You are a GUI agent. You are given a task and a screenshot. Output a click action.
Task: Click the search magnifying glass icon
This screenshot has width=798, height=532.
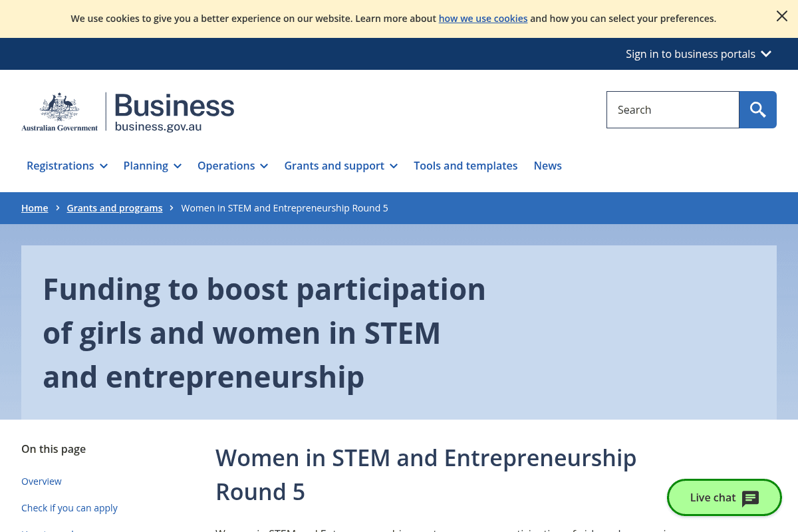pos(757,109)
